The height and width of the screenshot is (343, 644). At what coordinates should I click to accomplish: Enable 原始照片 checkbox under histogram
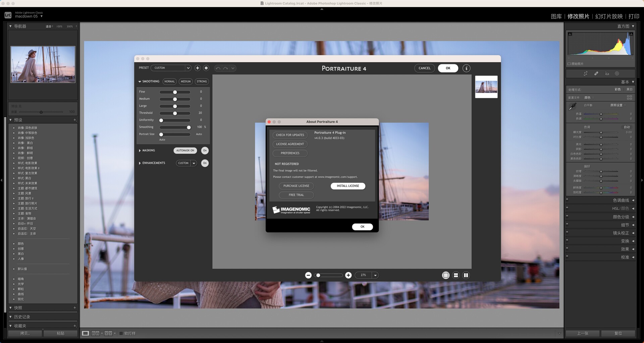tap(569, 64)
